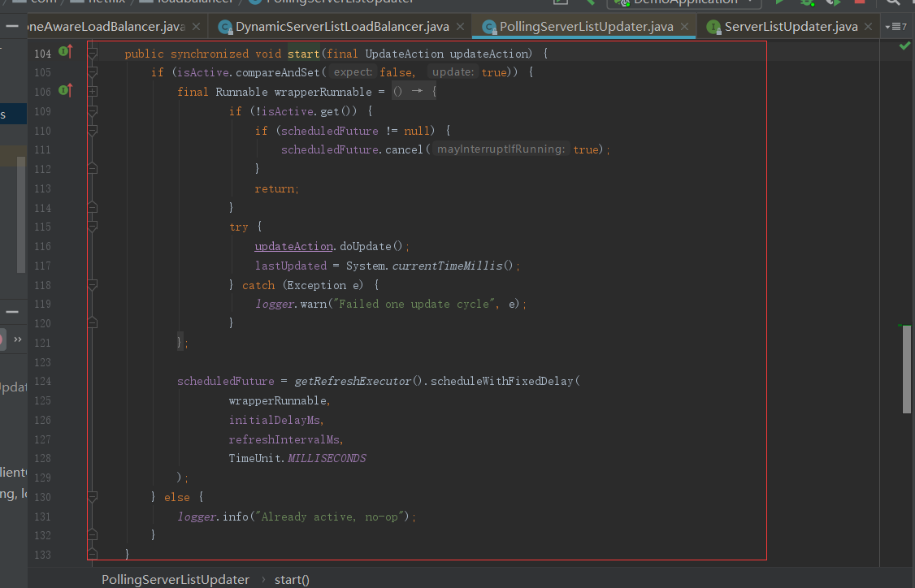Hide the tool window with the minus icon left of the tabs
This screenshot has width=915, height=588.
[x=12, y=26]
